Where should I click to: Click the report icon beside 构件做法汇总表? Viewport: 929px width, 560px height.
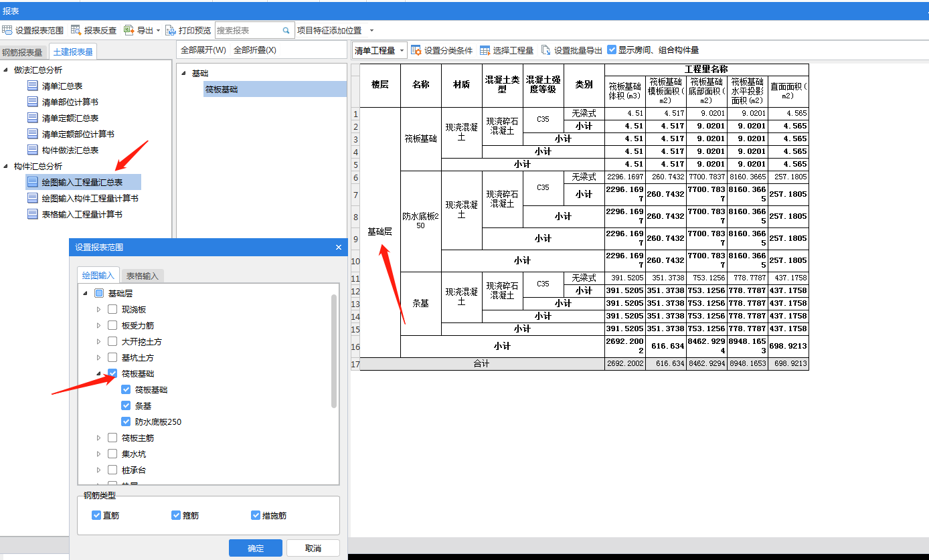pos(32,150)
